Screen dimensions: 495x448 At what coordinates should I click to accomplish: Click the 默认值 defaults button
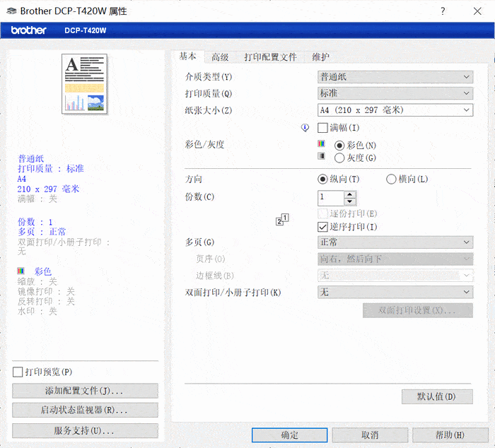(x=436, y=396)
